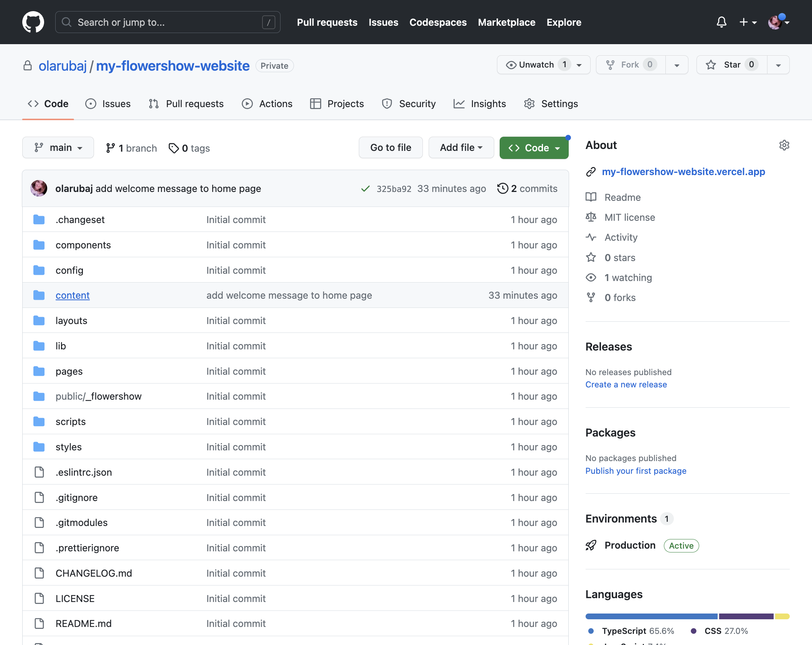
Task: Click Create a new release
Action: 626,384
